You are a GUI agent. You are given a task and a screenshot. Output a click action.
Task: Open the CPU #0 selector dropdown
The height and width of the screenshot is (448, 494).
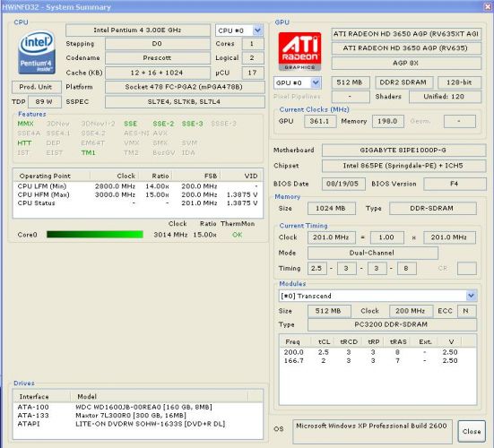257,30
